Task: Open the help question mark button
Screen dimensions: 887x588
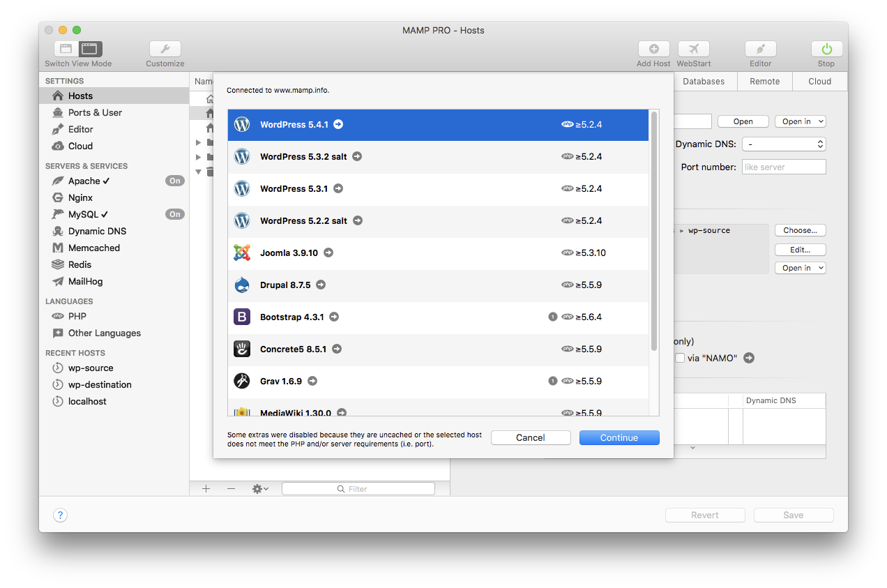Action: [61, 515]
